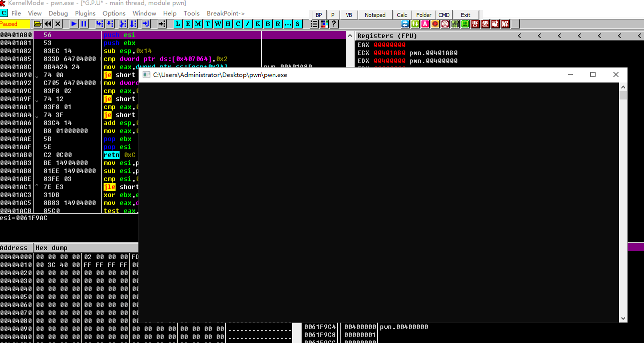This screenshot has width=644, height=343.
Task: Open the Help menu
Action: pyautogui.click(x=170, y=13)
